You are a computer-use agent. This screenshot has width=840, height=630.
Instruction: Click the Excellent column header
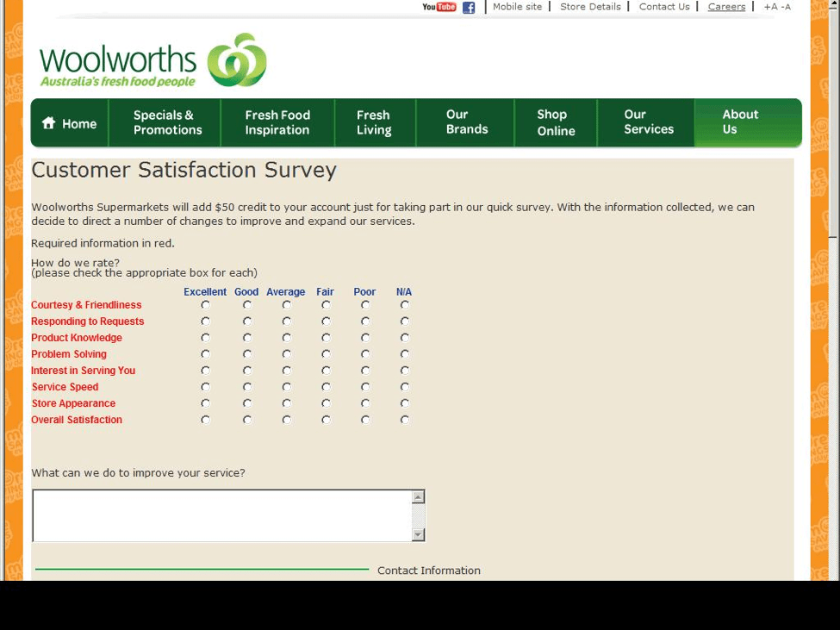(x=205, y=292)
